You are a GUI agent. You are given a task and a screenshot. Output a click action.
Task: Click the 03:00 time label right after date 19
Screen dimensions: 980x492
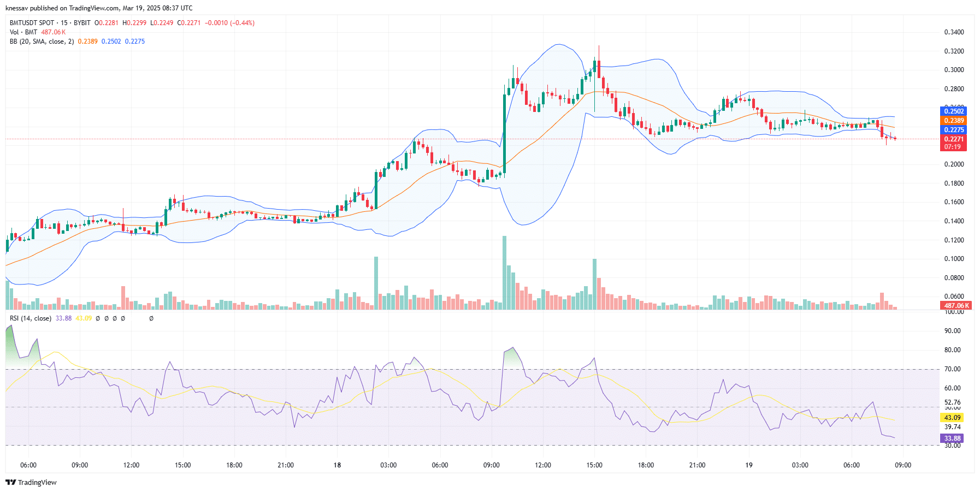[800, 465]
